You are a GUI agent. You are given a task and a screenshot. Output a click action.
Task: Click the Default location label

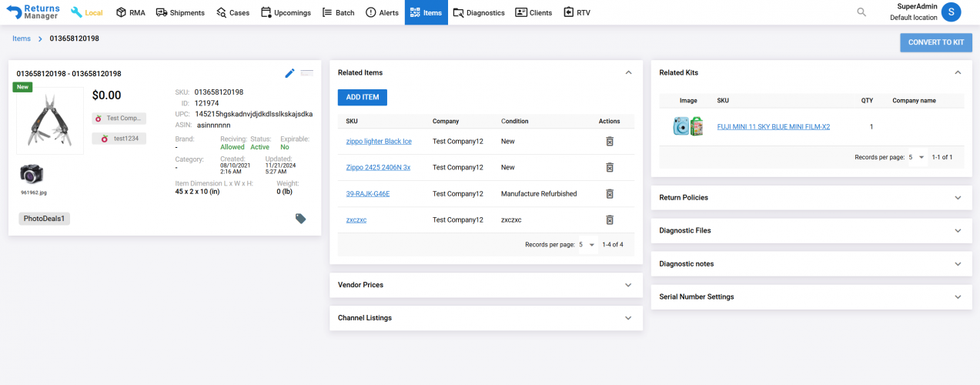tap(914, 18)
